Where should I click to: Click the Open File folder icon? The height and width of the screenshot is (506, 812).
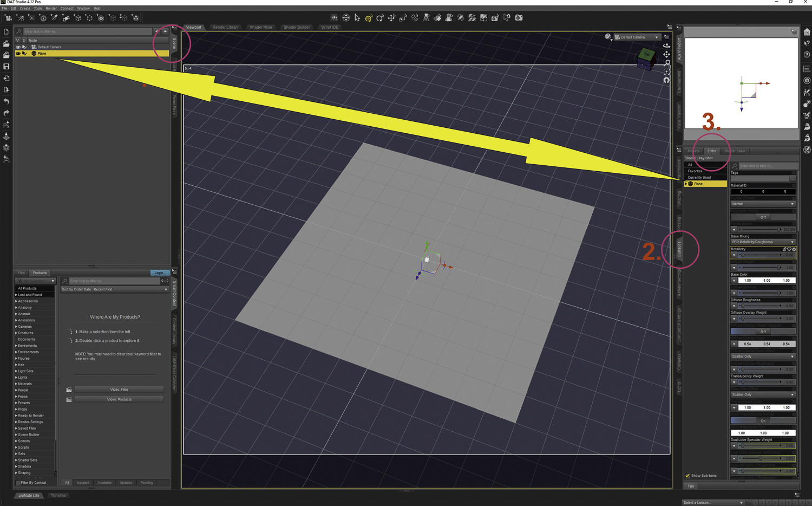[6, 43]
